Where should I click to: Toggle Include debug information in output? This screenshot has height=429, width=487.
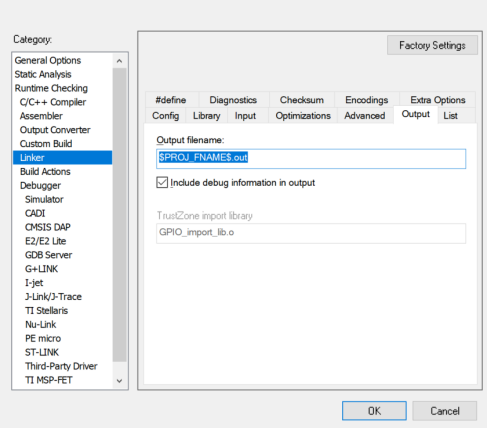(162, 183)
